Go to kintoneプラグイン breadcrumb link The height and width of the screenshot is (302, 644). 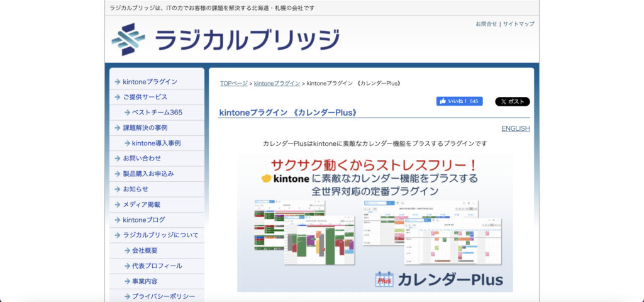[x=277, y=84]
